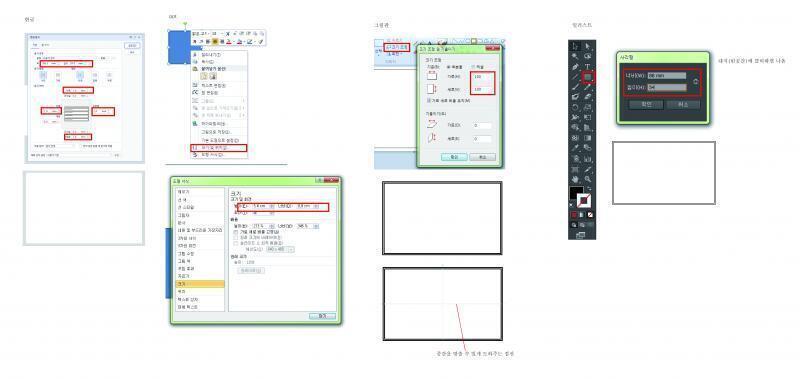The width and height of the screenshot is (800, 379).
Task: Click height field in Rectangle dialog
Action: pos(667,87)
